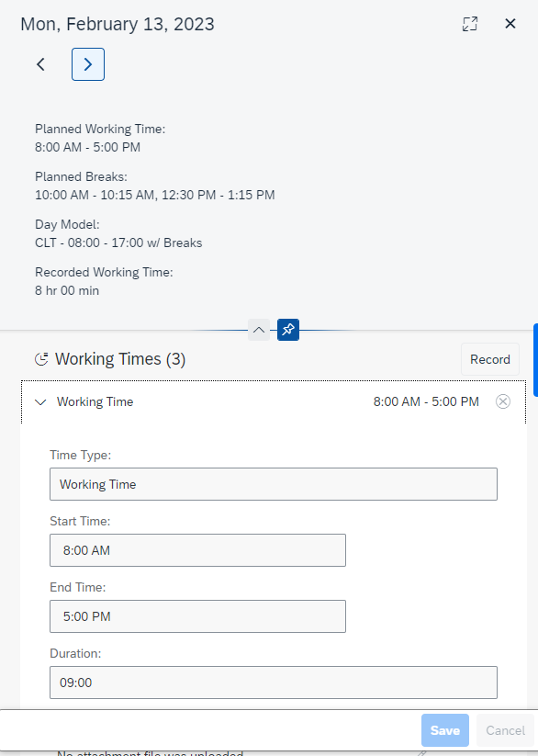The image size is (538, 756).
Task: Enter full screen mode icon
Action: [x=470, y=24]
